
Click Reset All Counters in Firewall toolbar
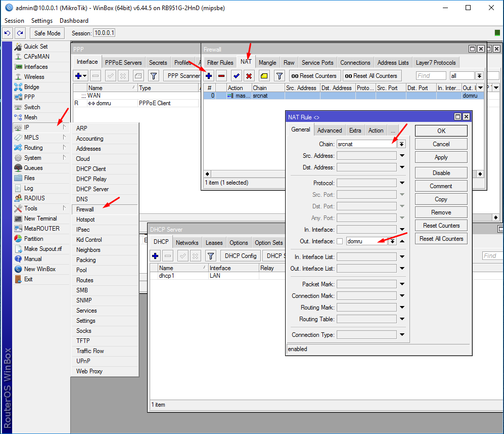pyautogui.click(x=371, y=76)
